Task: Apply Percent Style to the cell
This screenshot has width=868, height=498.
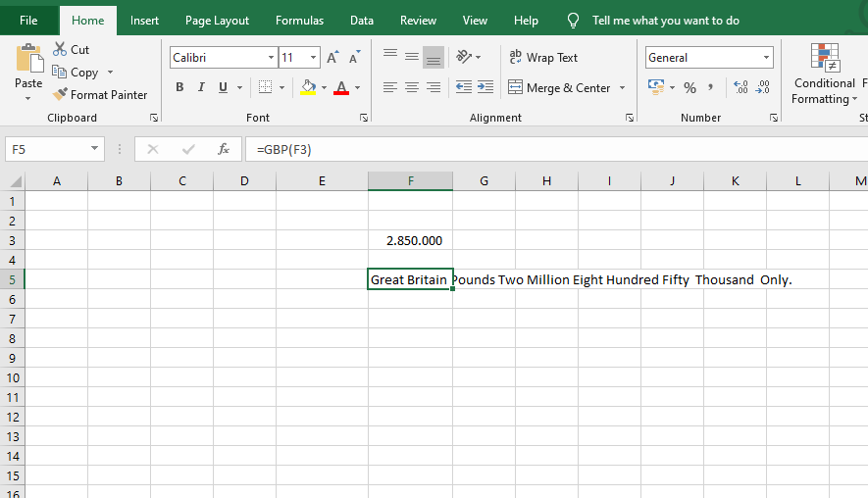Action: tap(689, 87)
